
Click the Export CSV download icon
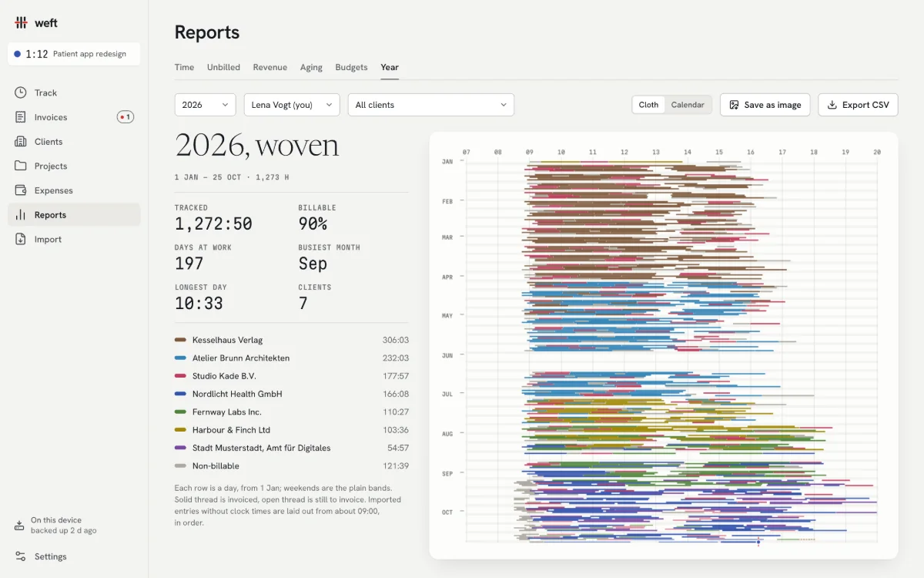(x=832, y=105)
